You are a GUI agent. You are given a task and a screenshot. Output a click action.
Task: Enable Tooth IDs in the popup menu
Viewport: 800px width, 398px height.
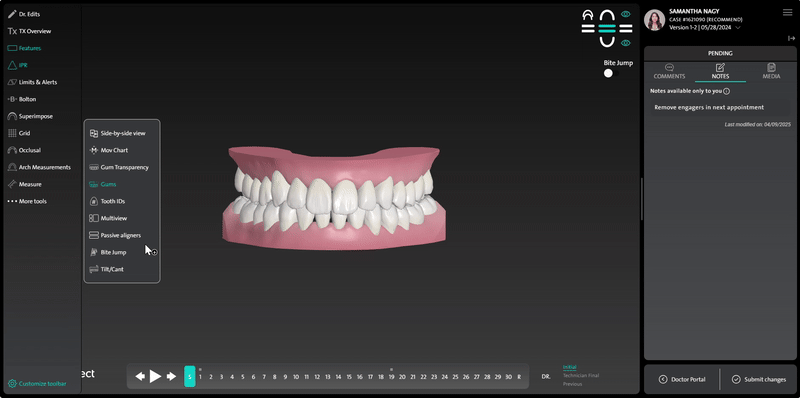pyautogui.click(x=107, y=202)
